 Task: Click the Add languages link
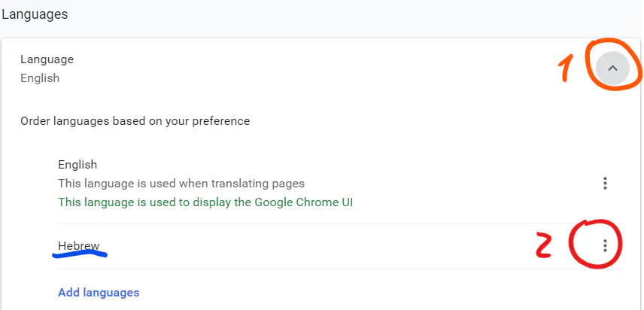99,292
